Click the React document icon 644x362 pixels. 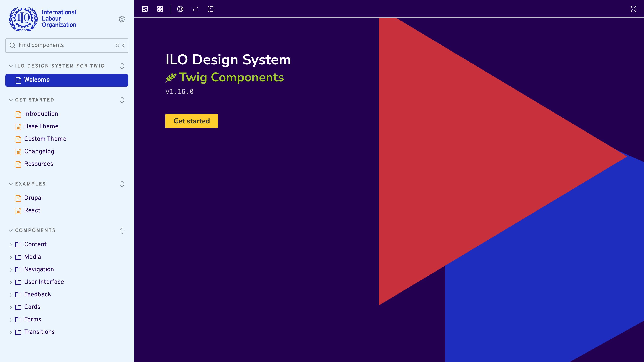tap(18, 210)
